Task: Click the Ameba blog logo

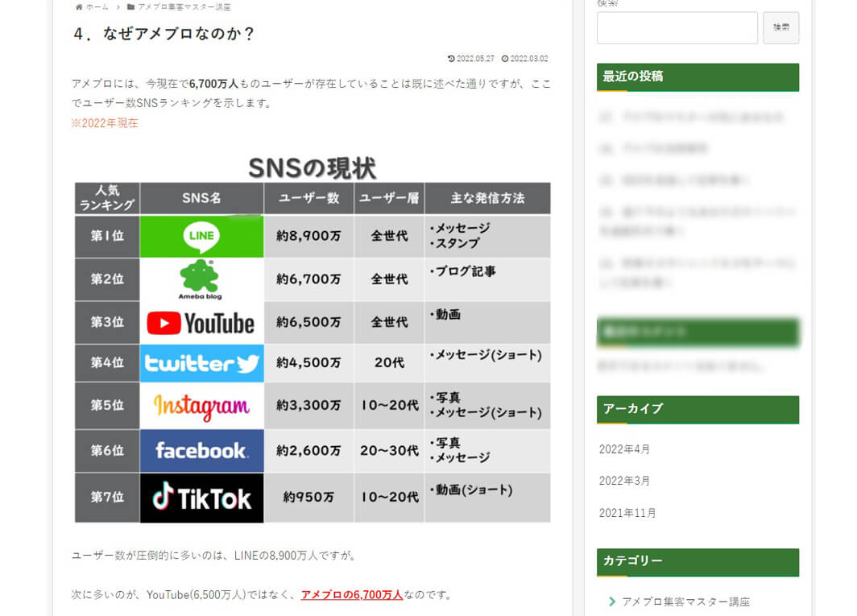Action: click(x=201, y=279)
